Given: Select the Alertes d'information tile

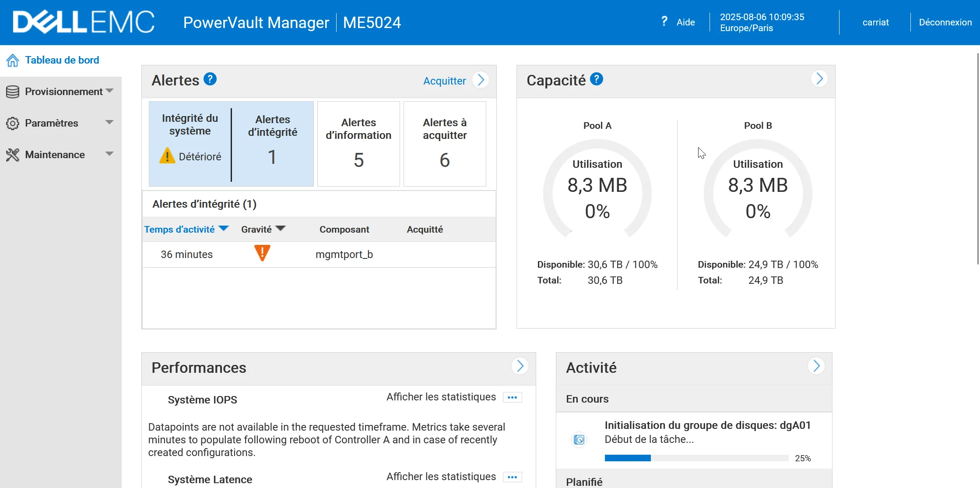Looking at the screenshot, I should point(358,144).
